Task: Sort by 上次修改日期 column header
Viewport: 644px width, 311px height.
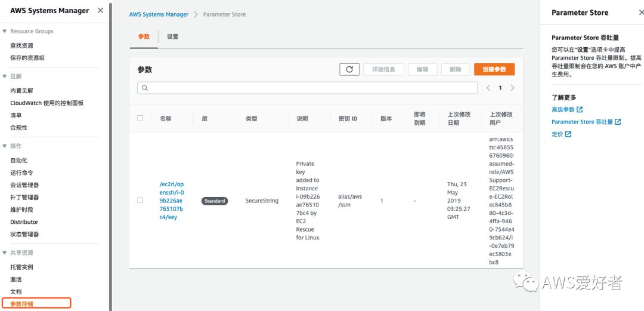Action: tap(459, 118)
